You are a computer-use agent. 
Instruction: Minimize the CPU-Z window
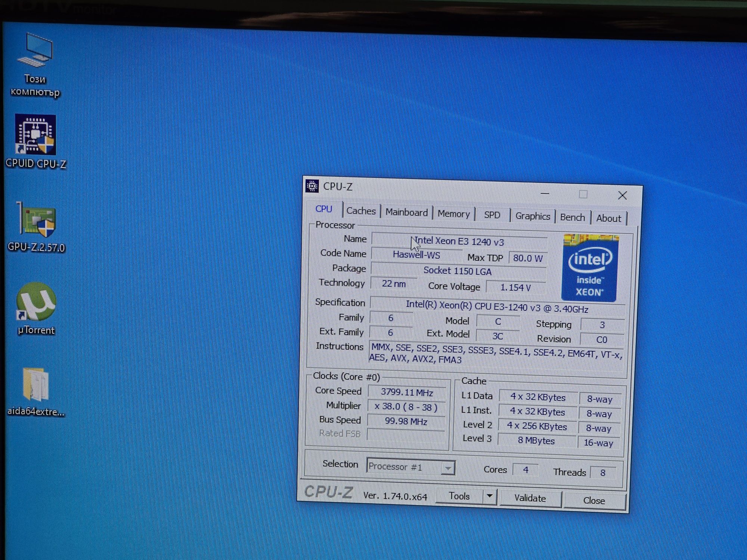click(545, 193)
